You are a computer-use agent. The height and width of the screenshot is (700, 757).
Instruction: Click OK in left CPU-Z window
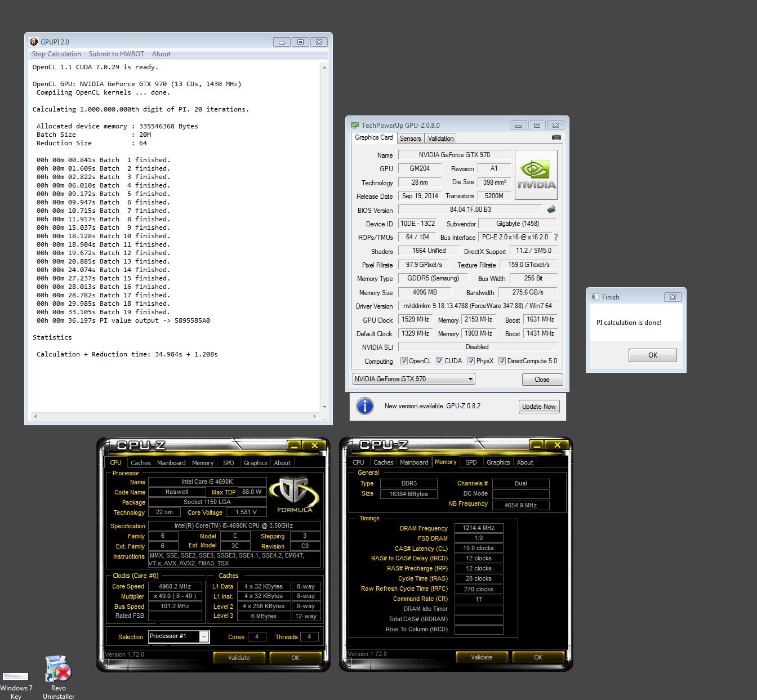pos(296,658)
